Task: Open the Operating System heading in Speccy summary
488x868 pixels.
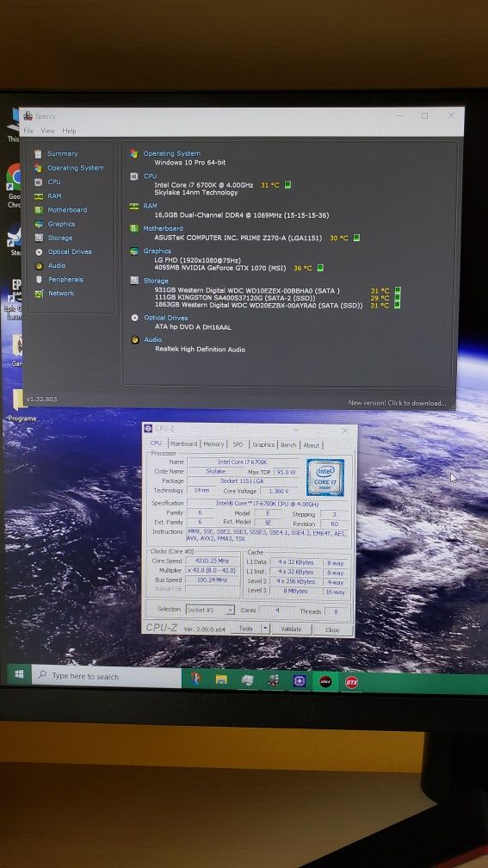Action: pos(171,154)
